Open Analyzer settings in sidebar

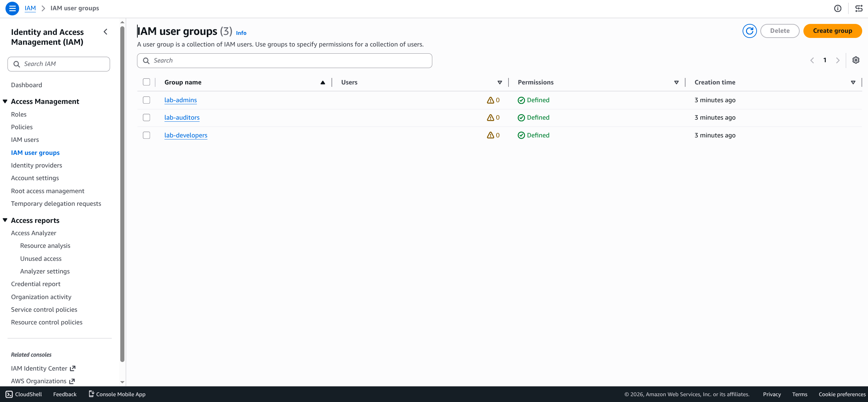tap(45, 271)
